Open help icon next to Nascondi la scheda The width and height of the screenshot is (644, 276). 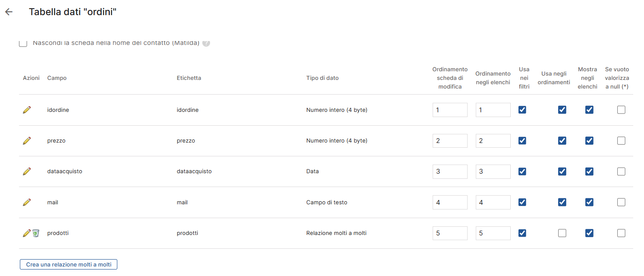206,43
